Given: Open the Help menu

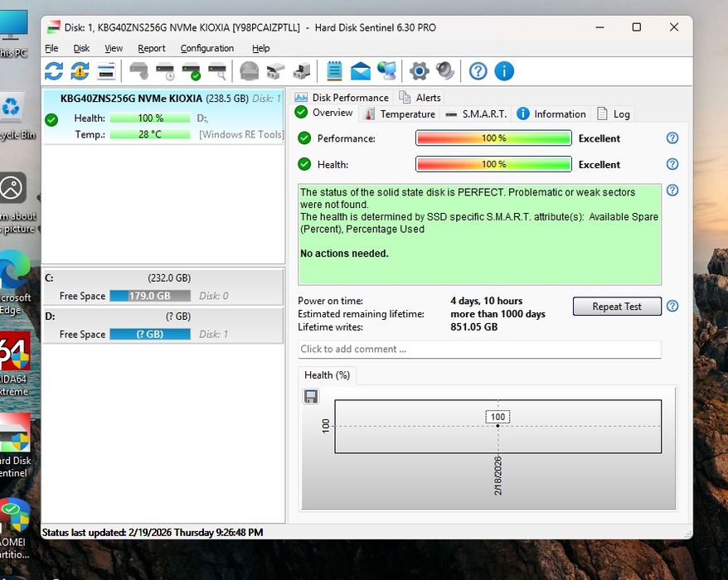Looking at the screenshot, I should click(261, 48).
